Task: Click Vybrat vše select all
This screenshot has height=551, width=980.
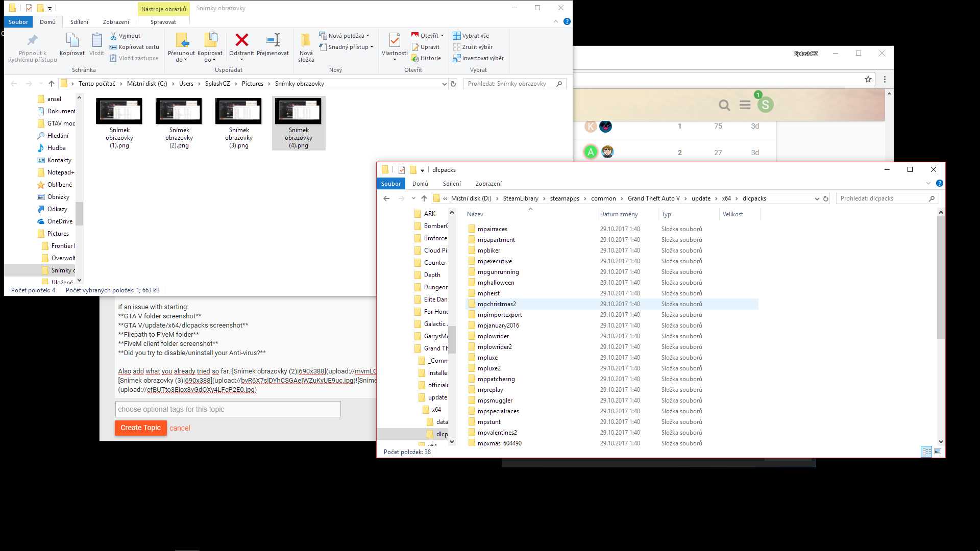Action: tap(471, 36)
